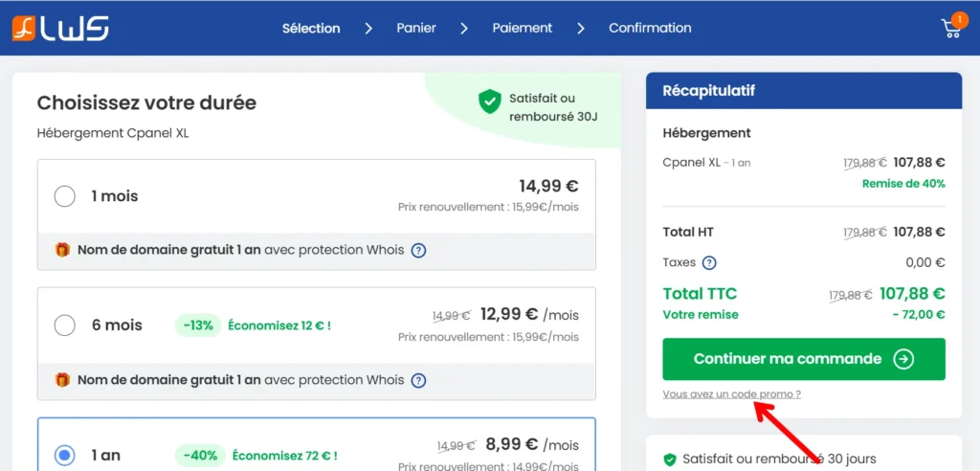Click the arrow icon in Continuer ma commande
The height and width of the screenshot is (471, 980).
coord(902,359)
